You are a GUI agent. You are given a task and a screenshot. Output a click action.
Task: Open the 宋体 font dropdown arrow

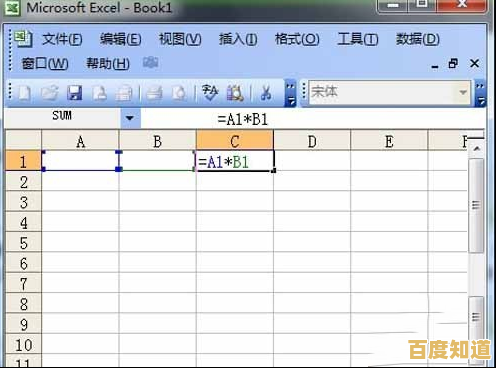click(x=463, y=92)
